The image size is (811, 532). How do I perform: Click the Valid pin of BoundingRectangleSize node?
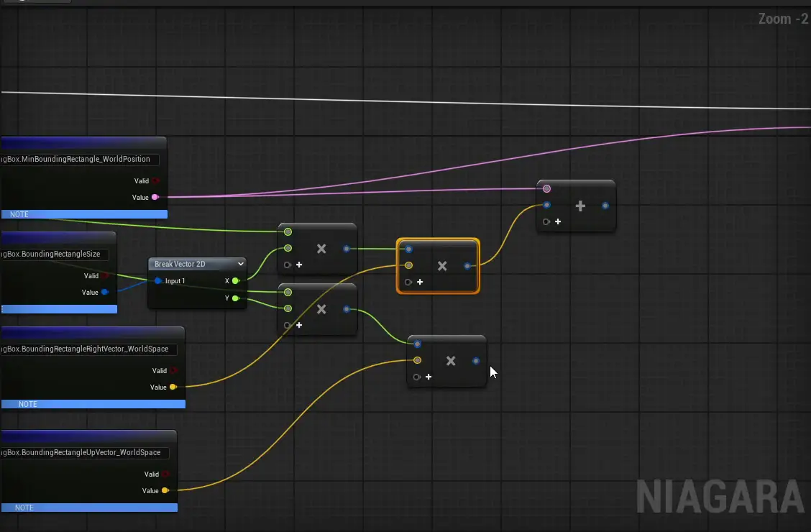click(105, 275)
